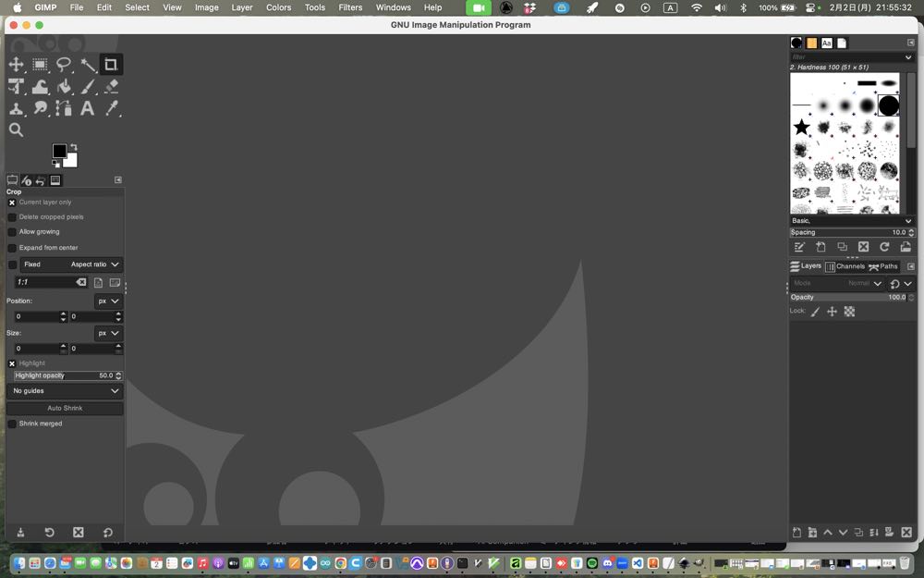Select the Paths tool
924x578 pixels.
click(63, 108)
